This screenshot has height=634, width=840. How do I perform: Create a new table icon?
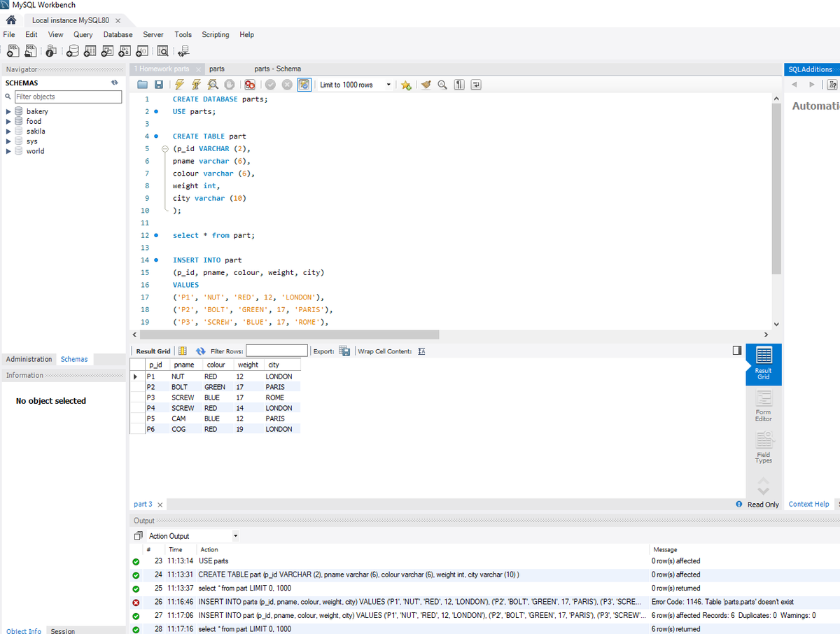[90, 50]
